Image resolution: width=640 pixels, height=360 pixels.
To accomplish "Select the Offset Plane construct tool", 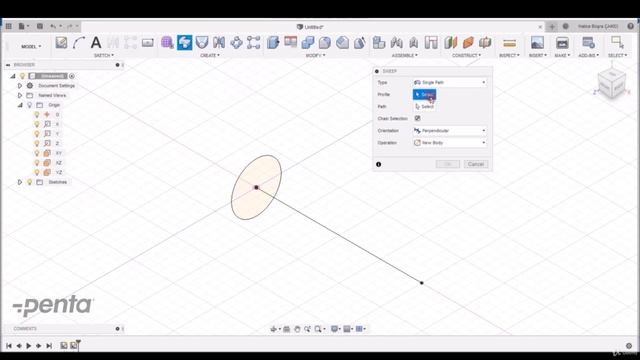I will coord(451,42).
